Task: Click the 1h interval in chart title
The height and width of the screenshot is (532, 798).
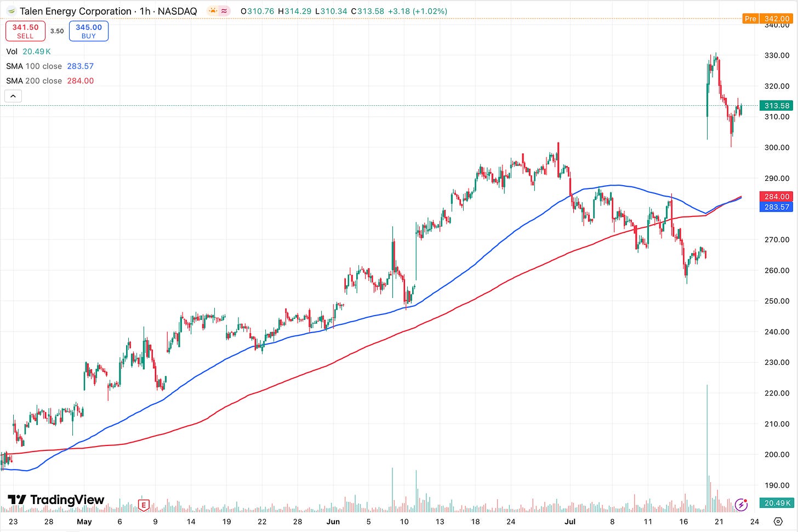Action: (x=145, y=11)
